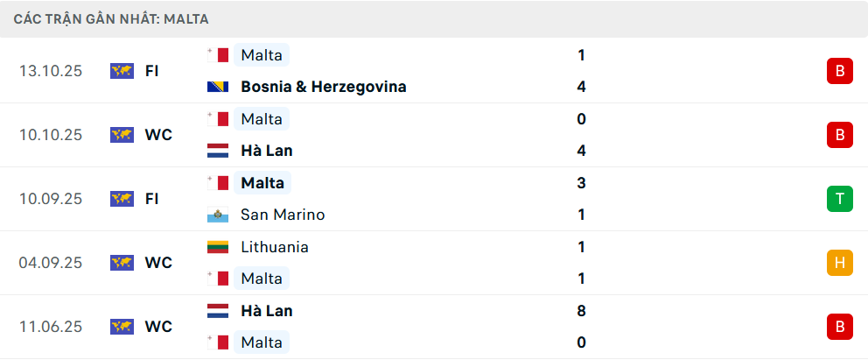Click the competition icon for the 10.09.25 match
The width and height of the screenshot is (868, 360).
(122, 199)
